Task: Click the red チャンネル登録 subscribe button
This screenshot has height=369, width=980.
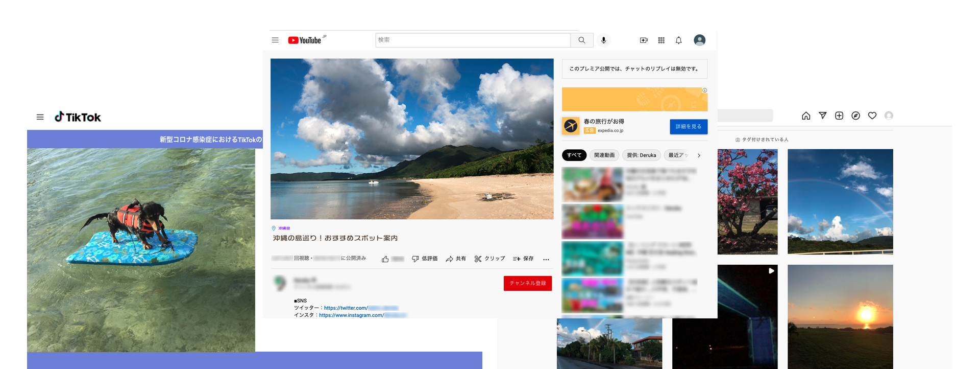Action: pos(527,283)
